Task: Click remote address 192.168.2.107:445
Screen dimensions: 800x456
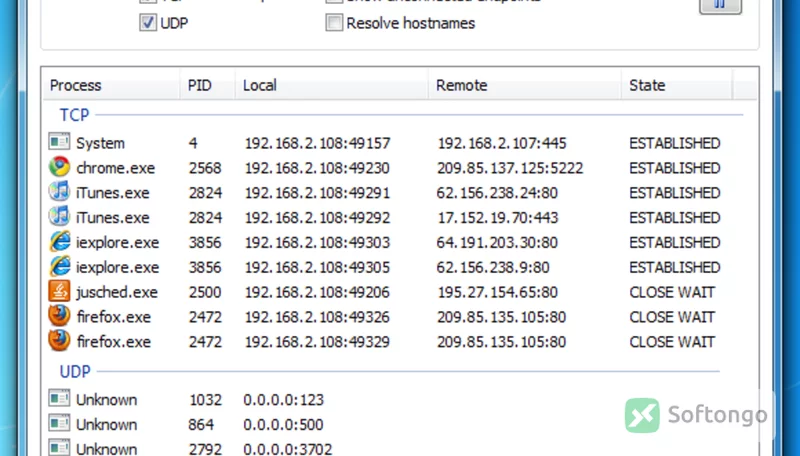Action: click(x=502, y=143)
